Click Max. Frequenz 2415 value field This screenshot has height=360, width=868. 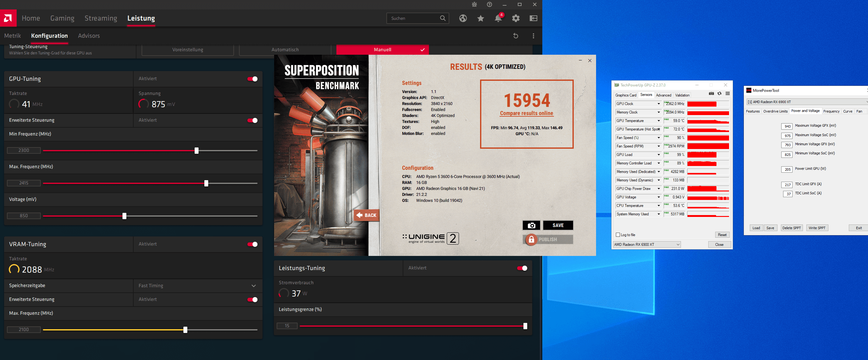coord(24,183)
